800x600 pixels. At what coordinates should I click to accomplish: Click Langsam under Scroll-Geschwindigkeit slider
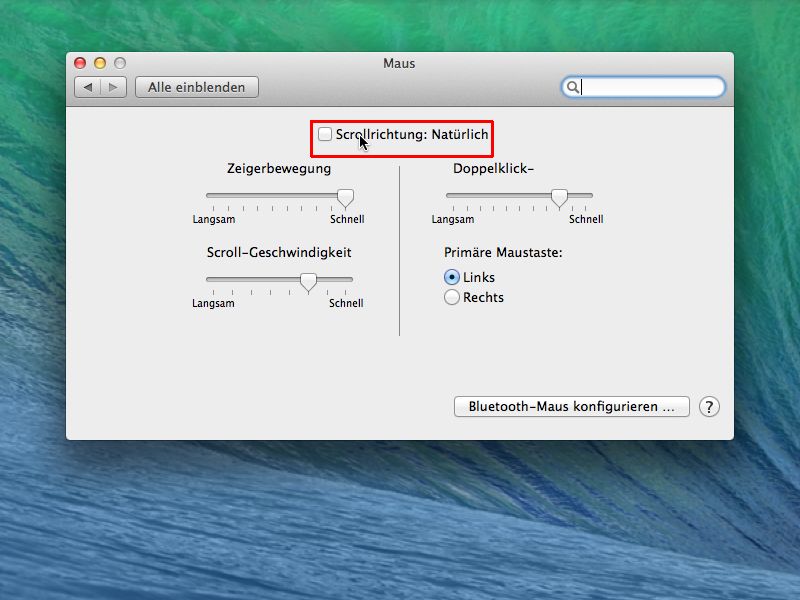213,303
